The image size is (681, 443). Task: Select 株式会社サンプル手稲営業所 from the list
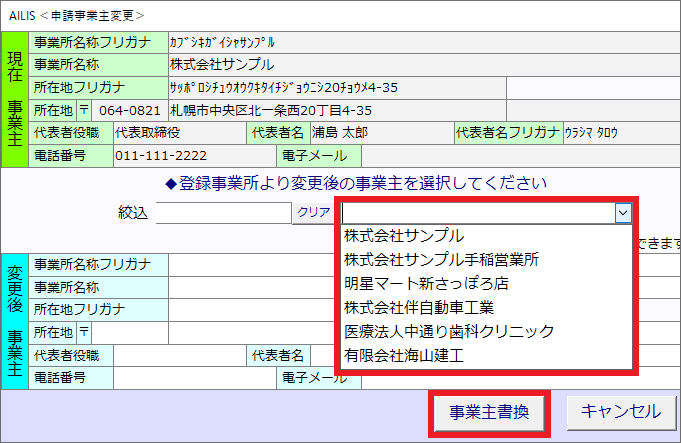441,260
